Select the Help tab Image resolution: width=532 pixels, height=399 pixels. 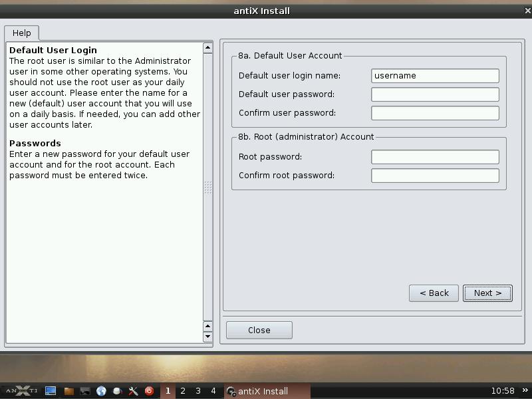click(x=22, y=33)
